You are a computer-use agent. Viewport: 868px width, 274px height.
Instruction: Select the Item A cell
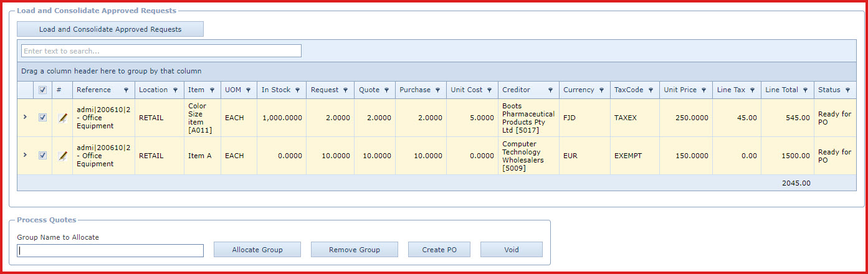point(203,156)
